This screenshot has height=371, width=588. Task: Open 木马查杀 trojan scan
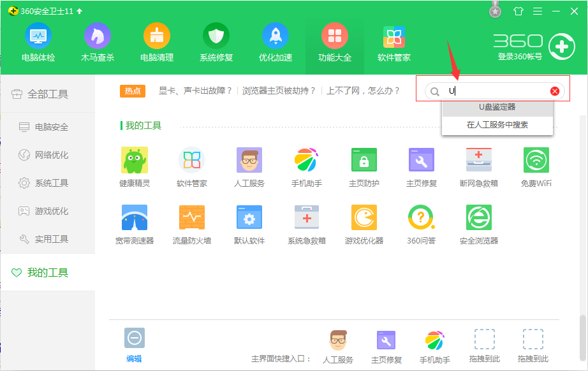tap(98, 42)
